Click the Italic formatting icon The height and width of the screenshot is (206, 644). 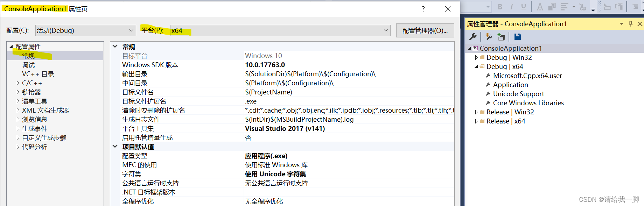(512, 7)
